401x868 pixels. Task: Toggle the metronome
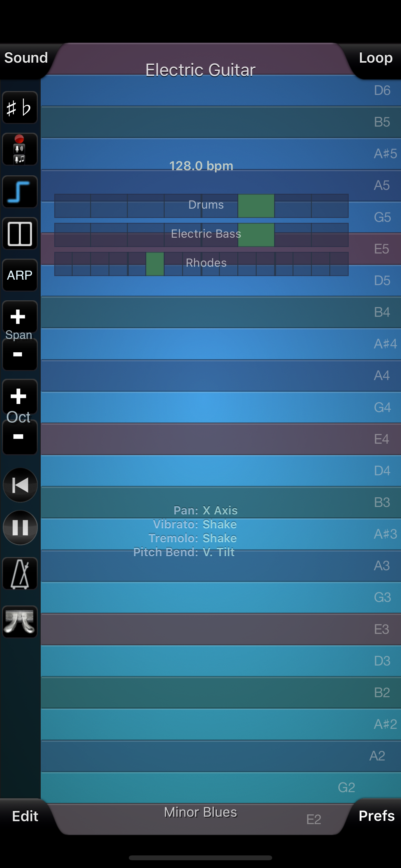[20, 573]
